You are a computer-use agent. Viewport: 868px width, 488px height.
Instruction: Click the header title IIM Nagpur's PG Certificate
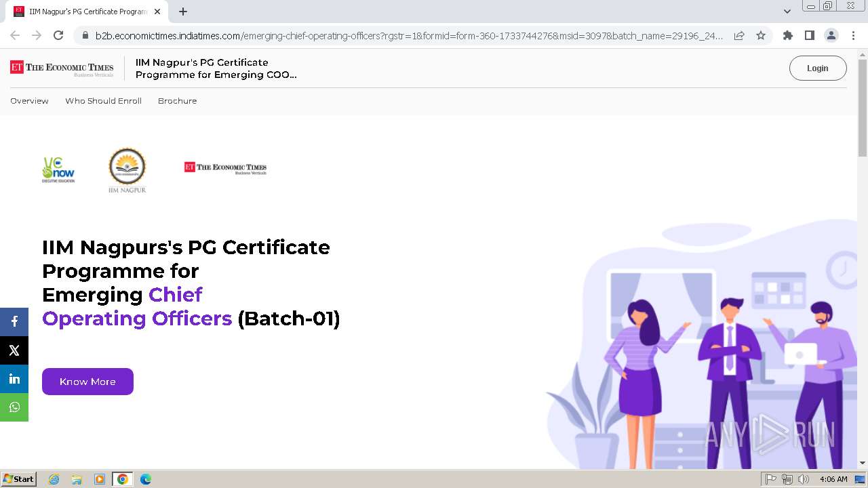click(216, 68)
